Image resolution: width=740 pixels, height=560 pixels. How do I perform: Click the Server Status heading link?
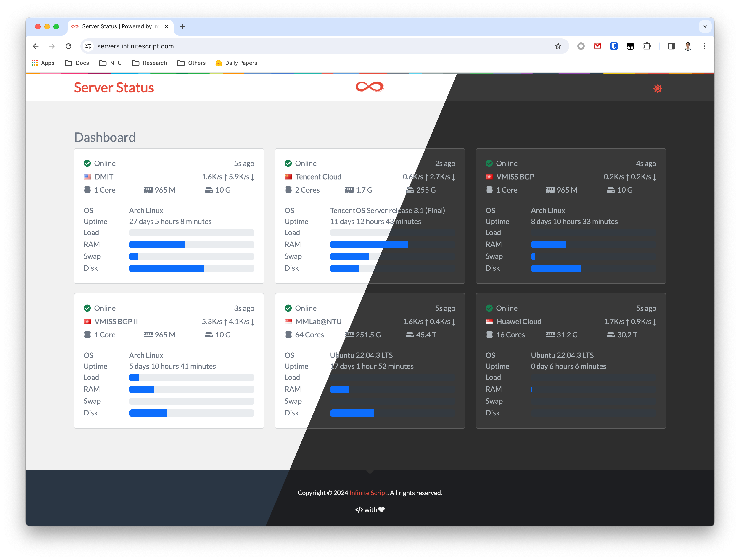click(114, 88)
